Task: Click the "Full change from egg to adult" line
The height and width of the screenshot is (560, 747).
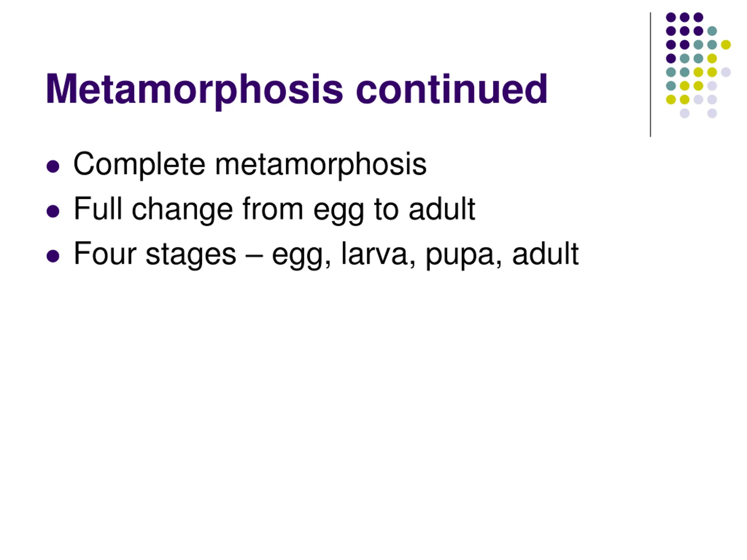Action: coord(274,209)
